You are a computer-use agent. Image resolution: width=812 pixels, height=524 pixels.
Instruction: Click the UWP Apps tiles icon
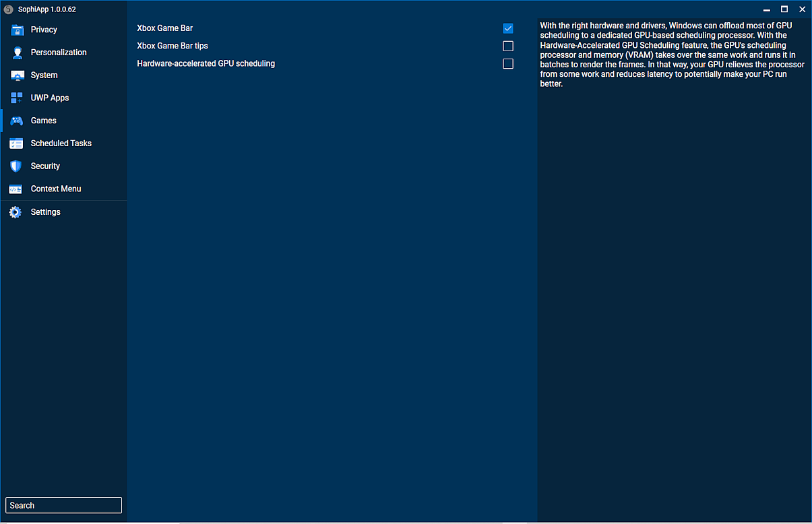(x=17, y=98)
